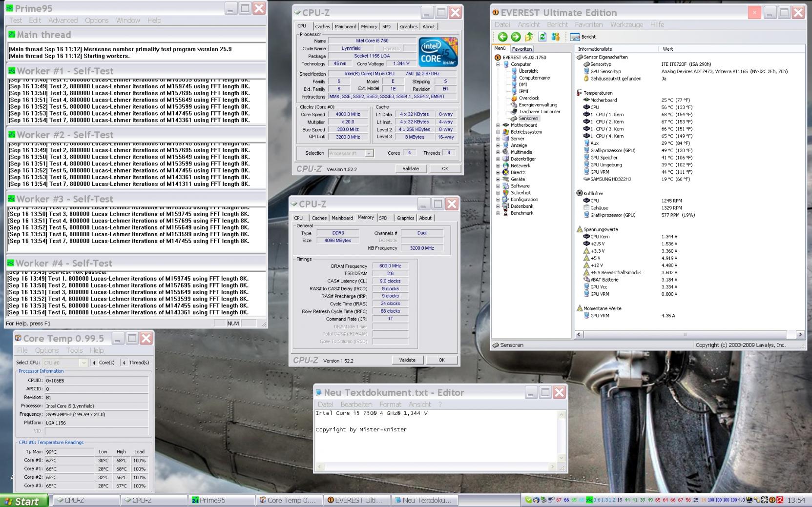Switch to Favoriten tab in EVEREST
This screenshot has height=507, width=812.
point(521,49)
